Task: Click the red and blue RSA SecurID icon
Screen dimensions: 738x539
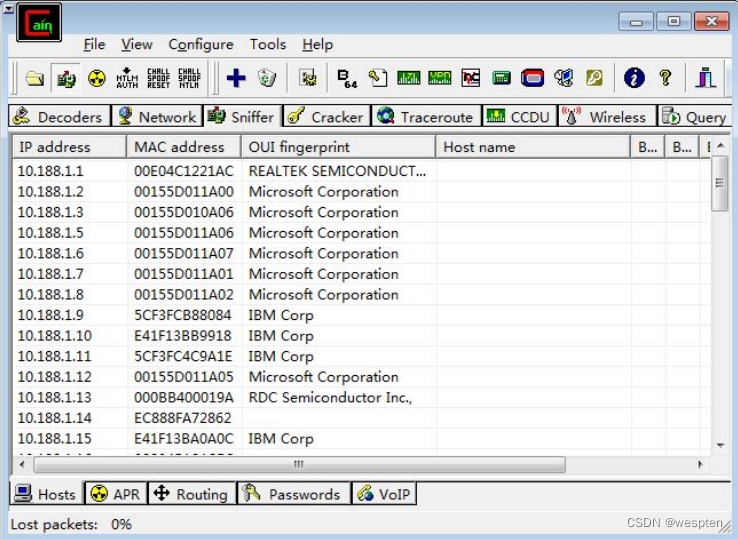Action: pyautogui.click(x=532, y=78)
